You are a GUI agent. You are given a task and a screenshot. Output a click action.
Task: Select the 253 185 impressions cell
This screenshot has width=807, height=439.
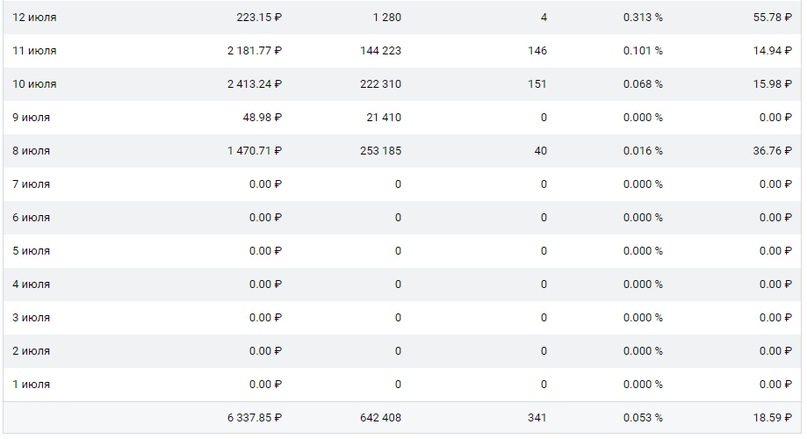(x=380, y=151)
